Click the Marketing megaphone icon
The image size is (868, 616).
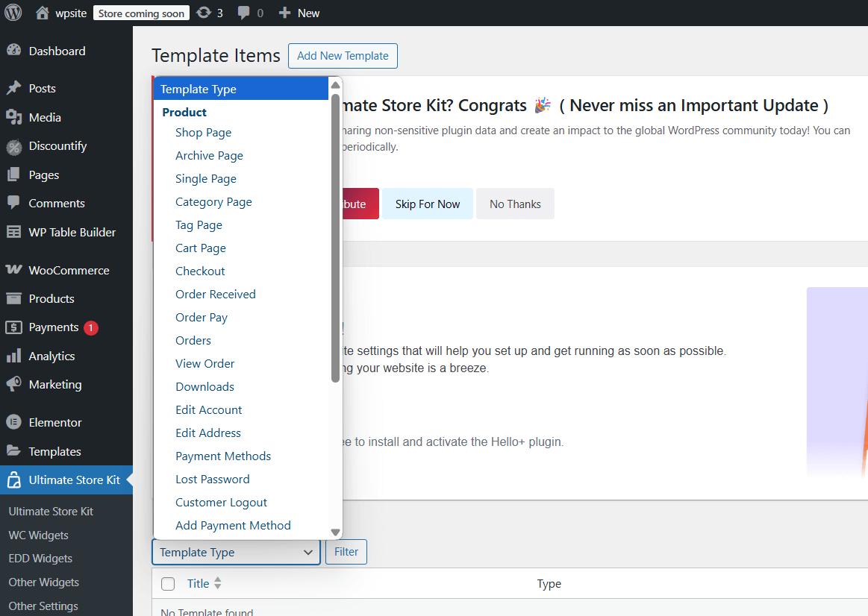coord(14,384)
